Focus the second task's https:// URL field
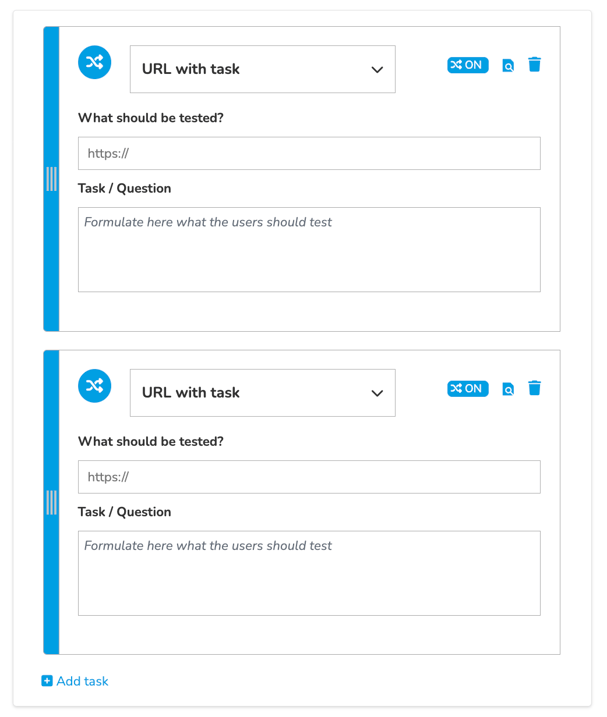 tap(309, 477)
